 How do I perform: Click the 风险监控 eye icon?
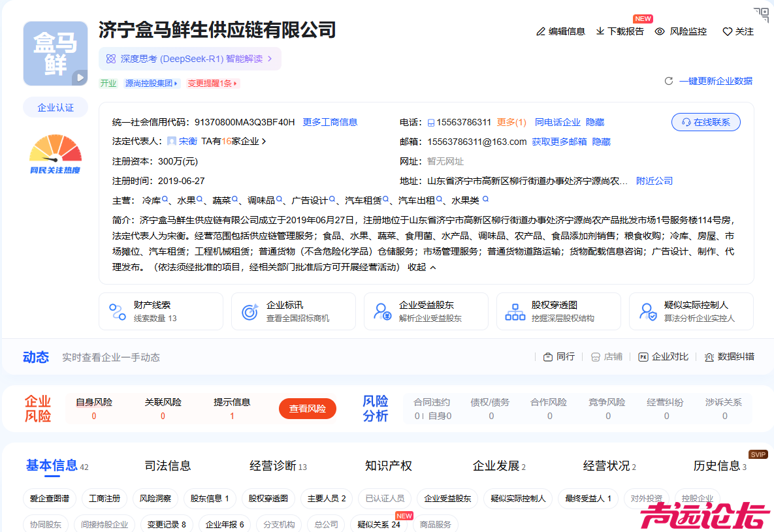pyautogui.click(x=660, y=31)
